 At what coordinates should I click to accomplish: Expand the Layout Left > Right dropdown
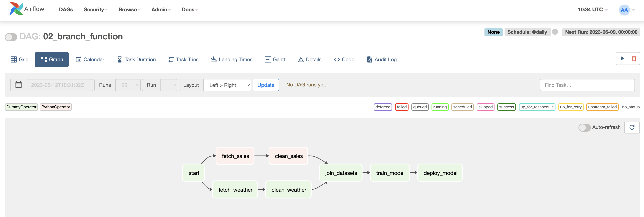pyautogui.click(x=227, y=85)
